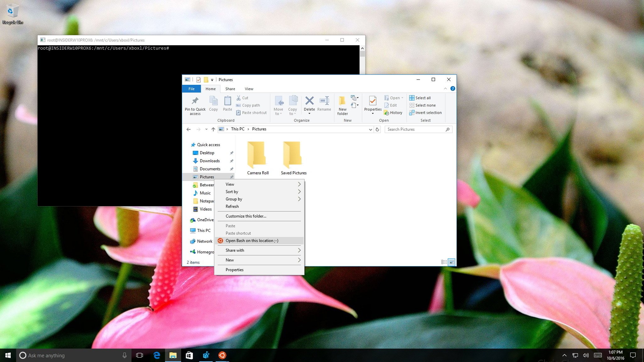
Task: Select Properties from context menu
Action: [234, 269]
